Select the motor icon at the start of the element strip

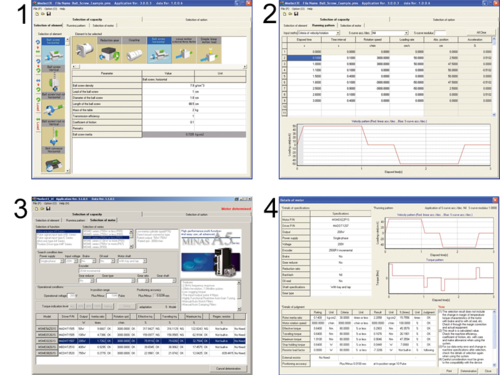click(x=84, y=50)
